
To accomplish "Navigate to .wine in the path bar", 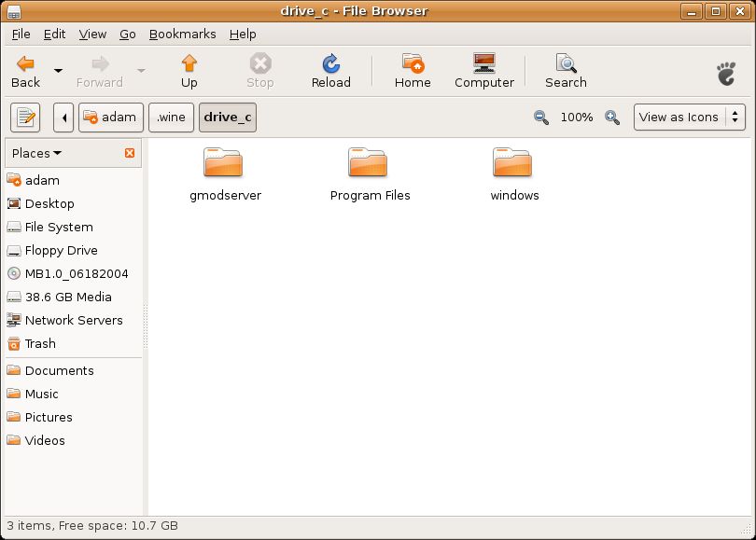I will click(171, 118).
